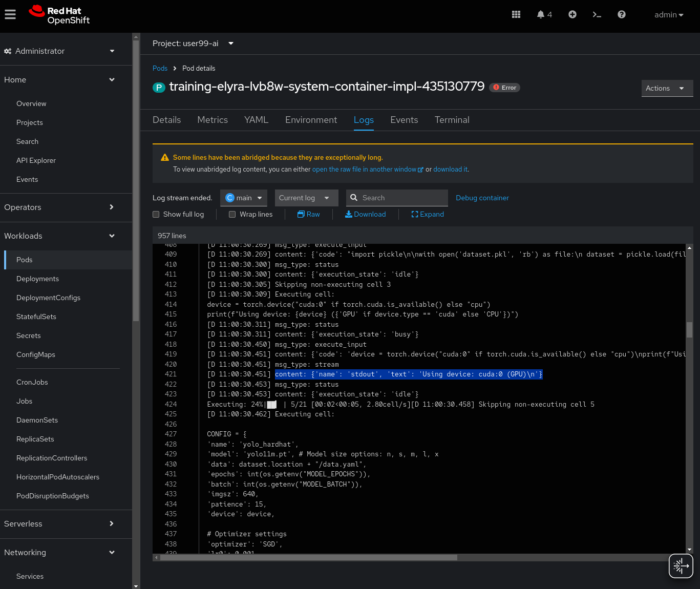Open the help question mark menu
Image resolution: width=700 pixels, height=589 pixels.
pos(622,15)
